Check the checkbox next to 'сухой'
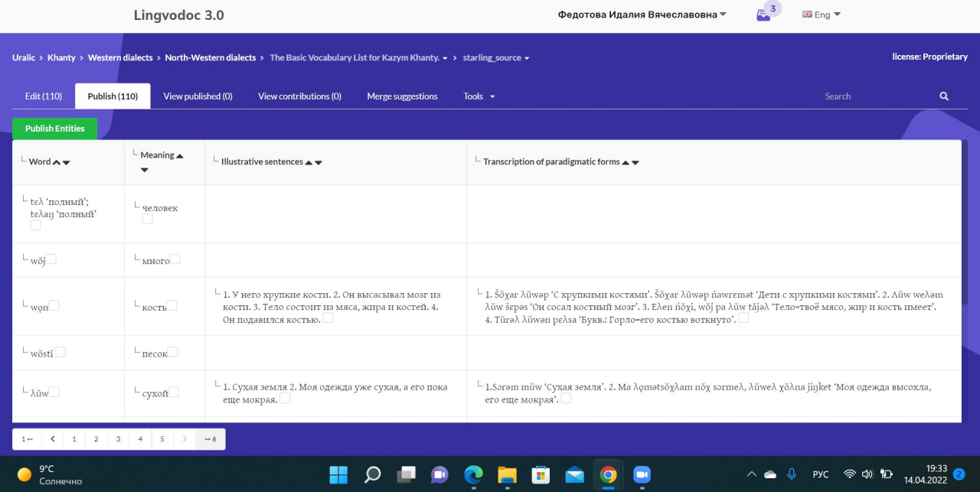This screenshot has height=492, width=980. click(175, 392)
